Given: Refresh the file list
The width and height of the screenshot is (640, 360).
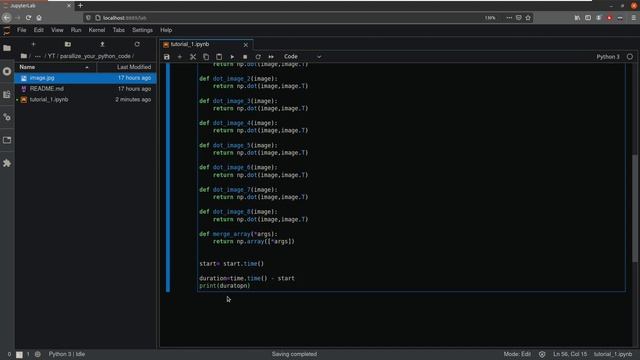Looking at the screenshot, I should tap(137, 44).
